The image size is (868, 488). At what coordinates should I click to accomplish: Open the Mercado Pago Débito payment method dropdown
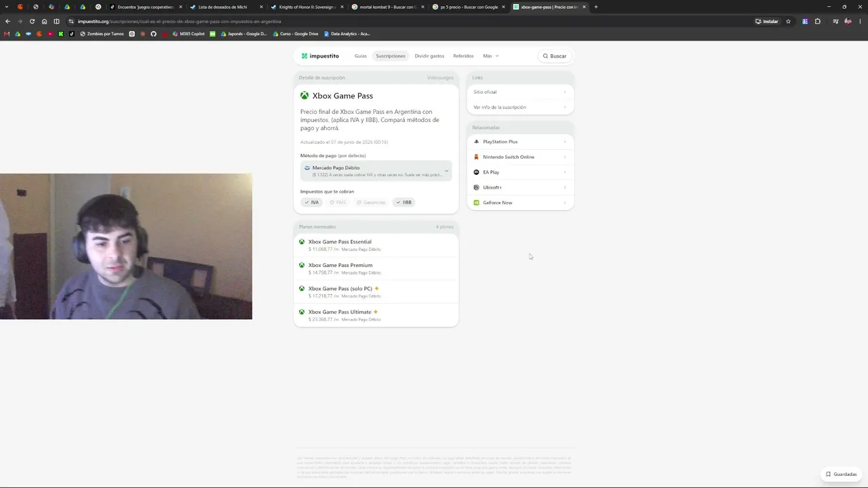[376, 171]
